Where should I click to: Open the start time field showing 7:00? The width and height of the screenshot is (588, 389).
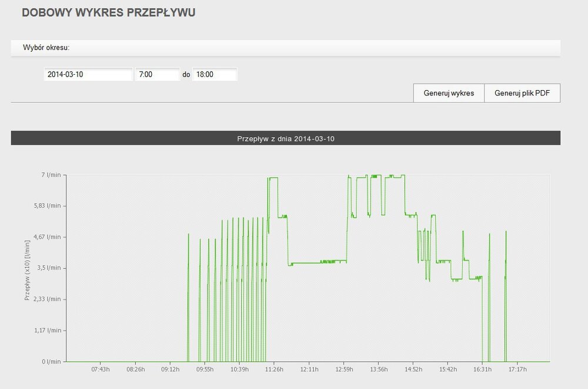tap(157, 75)
